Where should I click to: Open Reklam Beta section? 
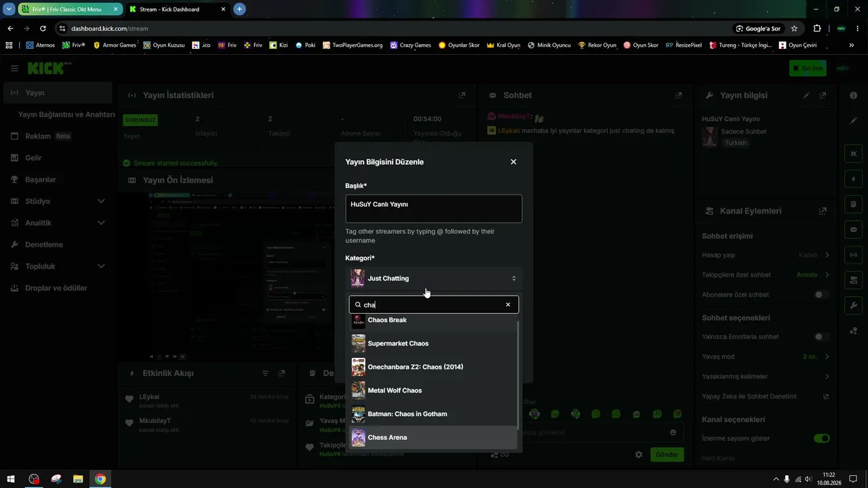coord(57,136)
